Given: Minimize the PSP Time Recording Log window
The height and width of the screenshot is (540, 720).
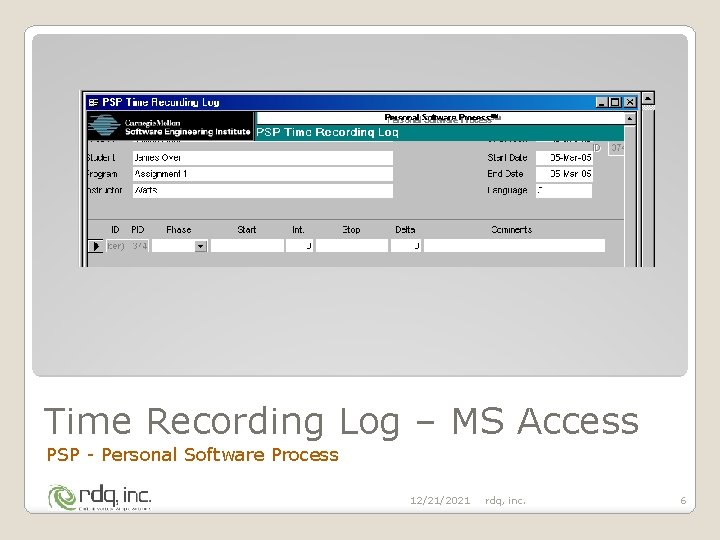Looking at the screenshot, I should 602,102.
